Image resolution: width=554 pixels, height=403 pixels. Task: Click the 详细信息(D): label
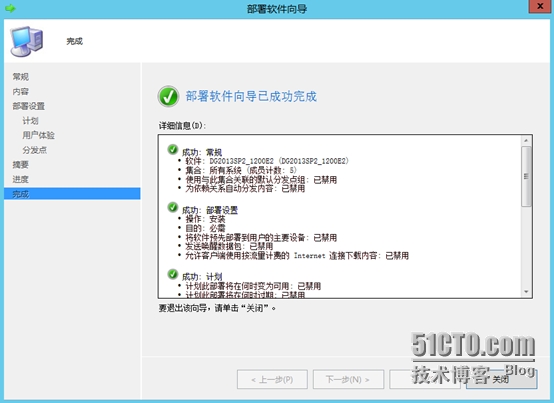click(x=182, y=126)
